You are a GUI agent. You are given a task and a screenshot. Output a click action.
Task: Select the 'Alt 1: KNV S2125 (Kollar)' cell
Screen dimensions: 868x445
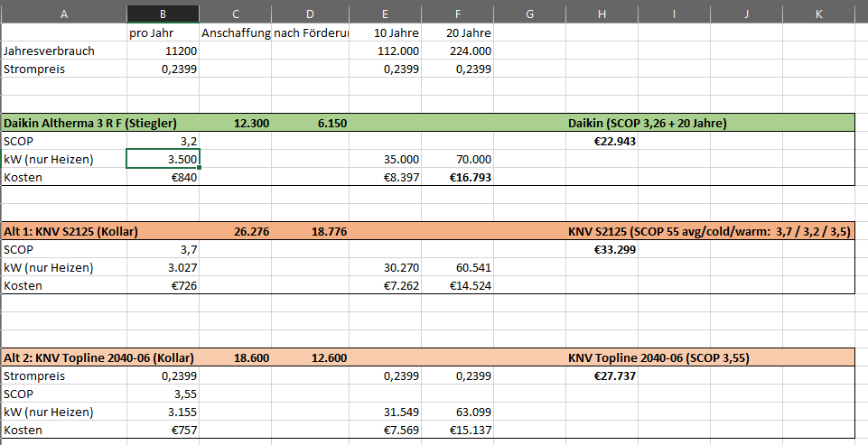pyautogui.click(x=63, y=231)
